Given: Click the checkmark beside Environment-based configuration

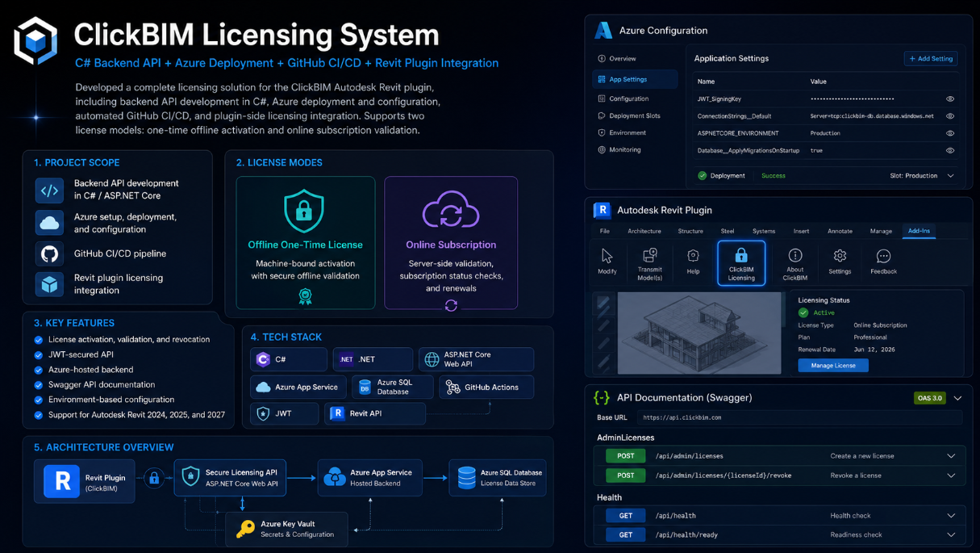Looking at the screenshot, I should pyautogui.click(x=38, y=400).
